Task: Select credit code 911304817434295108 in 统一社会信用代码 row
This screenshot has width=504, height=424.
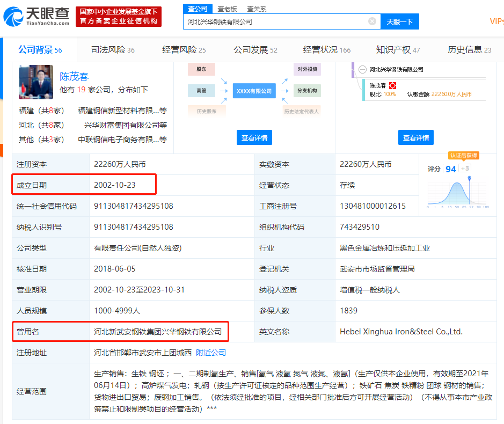Action: 134,206
